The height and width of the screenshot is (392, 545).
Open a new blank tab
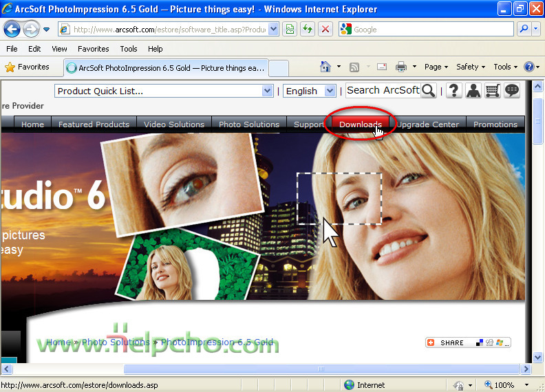279,68
